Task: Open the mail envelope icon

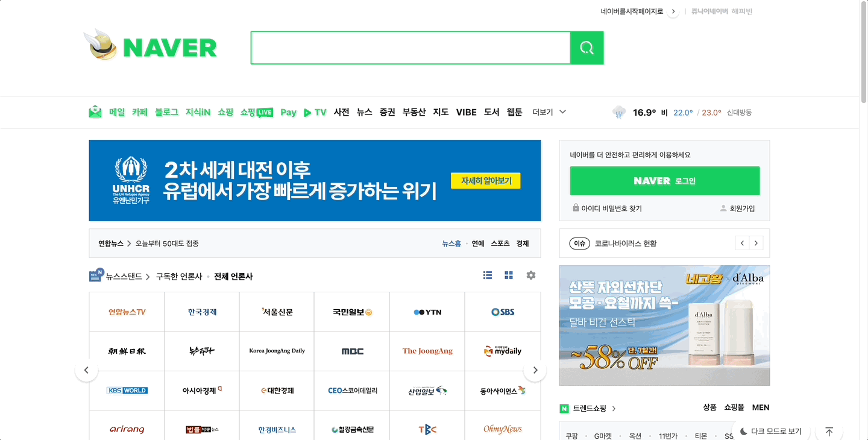Action: (95, 112)
